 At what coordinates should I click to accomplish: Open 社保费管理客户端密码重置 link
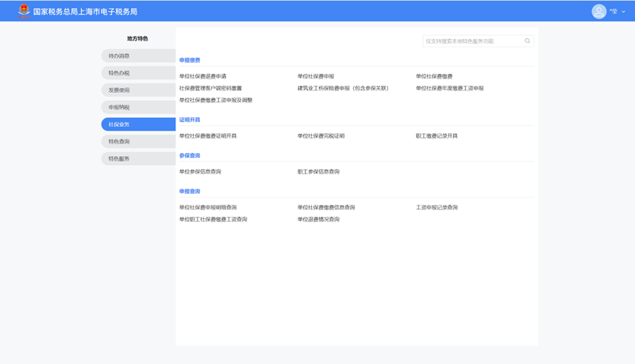210,89
